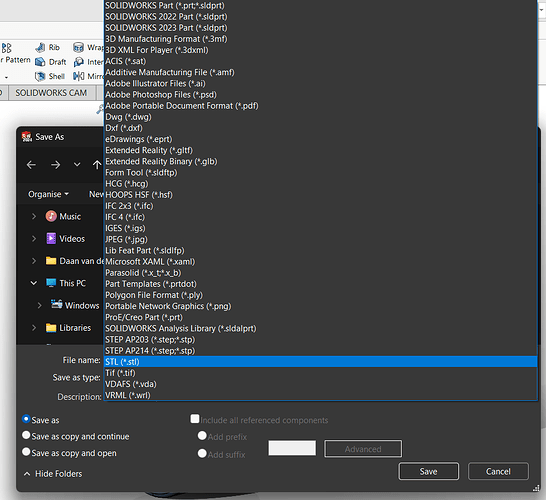Go back with the left arrow

click(31, 165)
